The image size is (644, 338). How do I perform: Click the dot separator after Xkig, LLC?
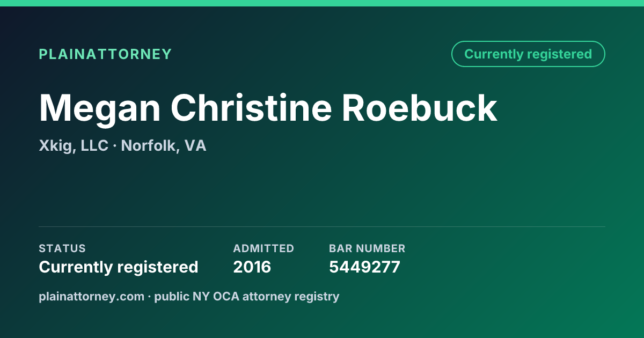pyautogui.click(x=115, y=146)
